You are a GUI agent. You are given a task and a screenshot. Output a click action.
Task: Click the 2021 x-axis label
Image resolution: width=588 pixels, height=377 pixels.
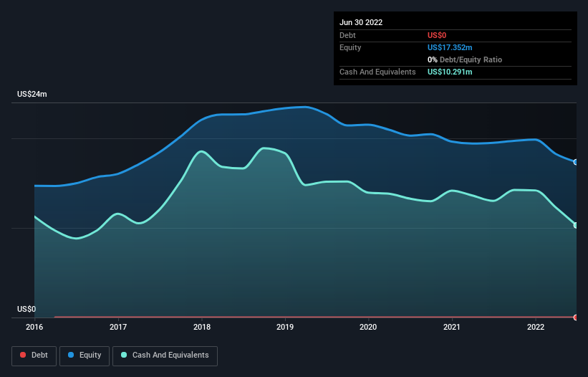[x=452, y=327]
